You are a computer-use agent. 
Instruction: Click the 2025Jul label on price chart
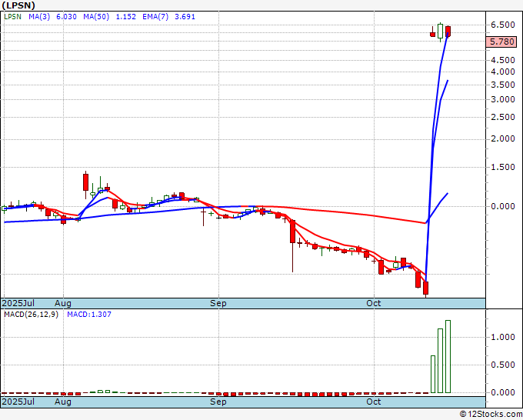18,303
